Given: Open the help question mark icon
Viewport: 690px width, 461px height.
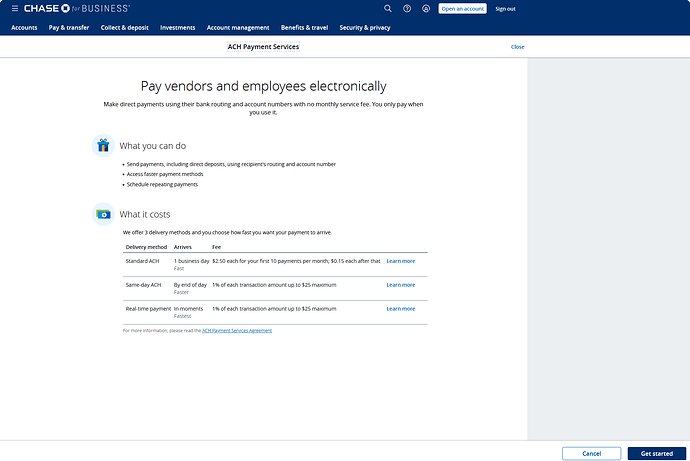Looking at the screenshot, I should coord(407,8).
